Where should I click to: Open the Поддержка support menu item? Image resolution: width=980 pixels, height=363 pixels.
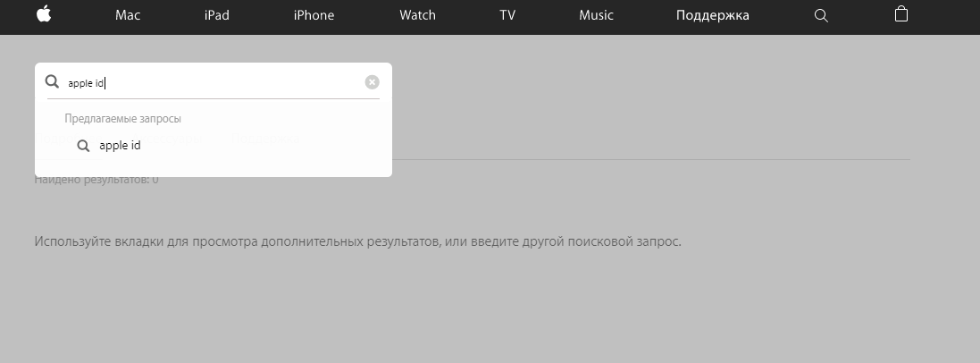click(712, 15)
